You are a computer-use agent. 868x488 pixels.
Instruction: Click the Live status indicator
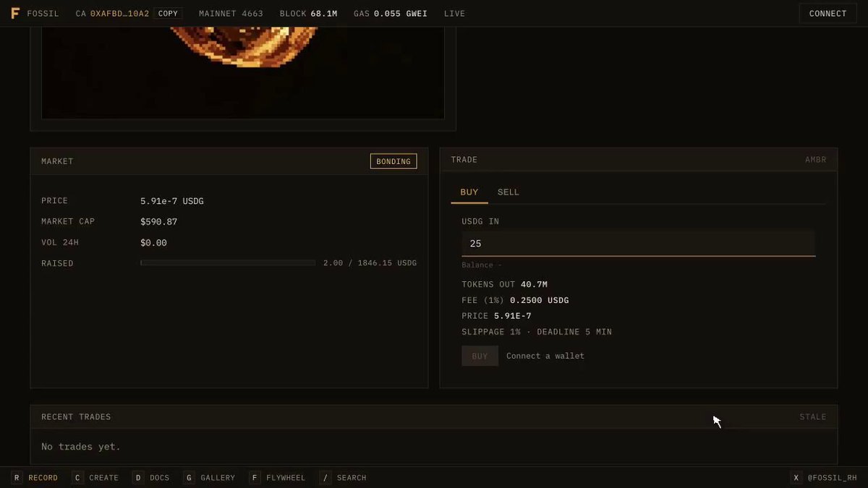tap(454, 14)
